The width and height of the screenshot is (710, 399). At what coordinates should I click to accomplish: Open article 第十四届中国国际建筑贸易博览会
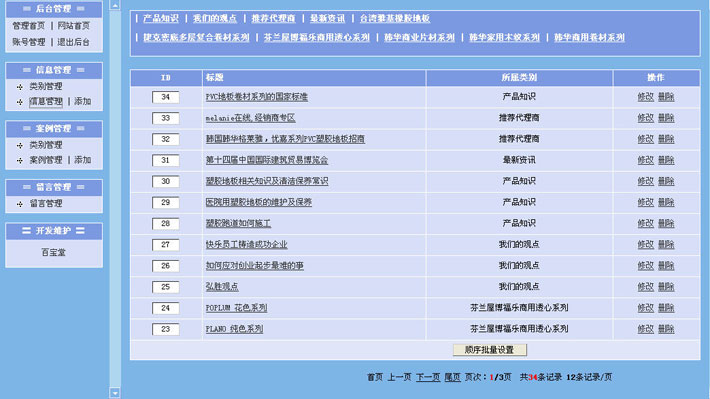[267, 160]
